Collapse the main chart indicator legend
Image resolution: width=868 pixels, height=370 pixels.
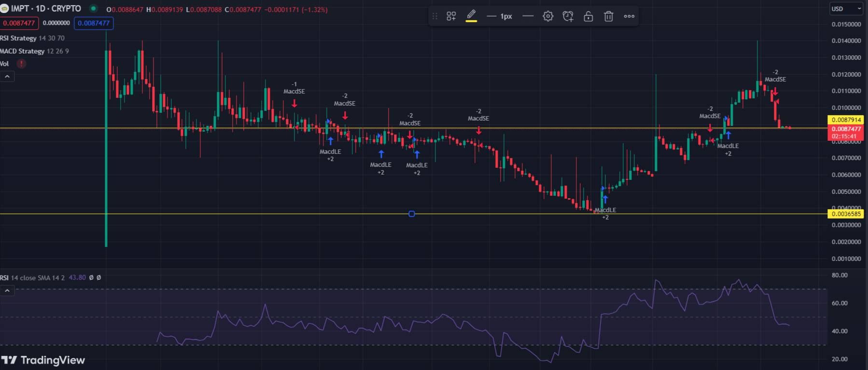[7, 76]
